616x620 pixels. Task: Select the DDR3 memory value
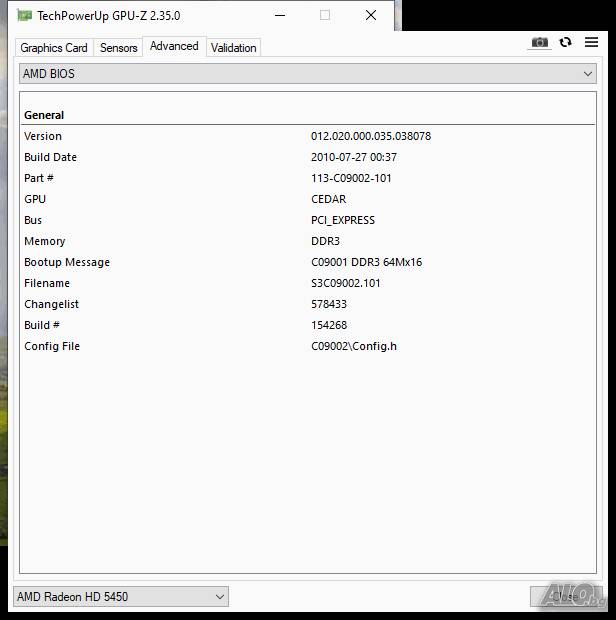(325, 241)
